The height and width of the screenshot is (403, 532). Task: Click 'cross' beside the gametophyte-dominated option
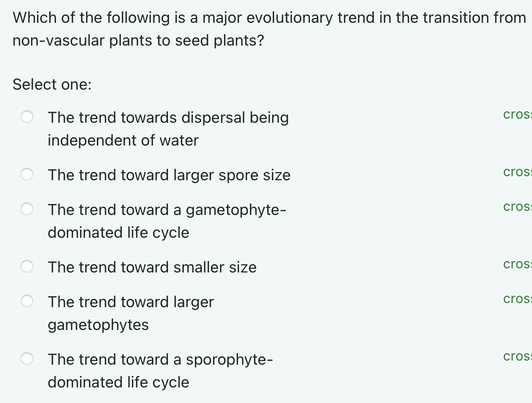[516, 207]
